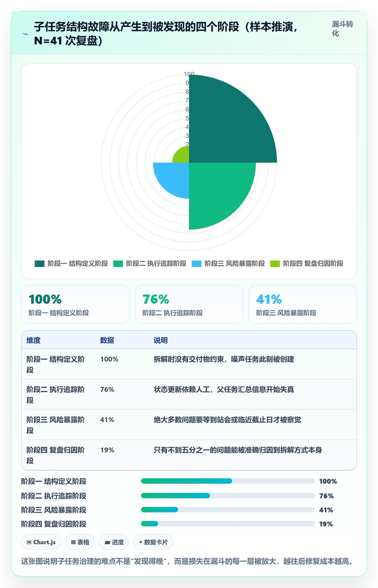Select the Chart.js tag chip
Viewport: 378px width, 588px height.
pos(41,542)
